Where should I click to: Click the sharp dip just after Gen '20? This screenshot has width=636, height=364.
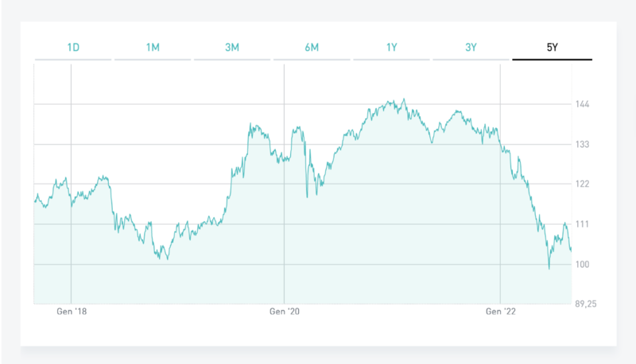click(x=307, y=196)
